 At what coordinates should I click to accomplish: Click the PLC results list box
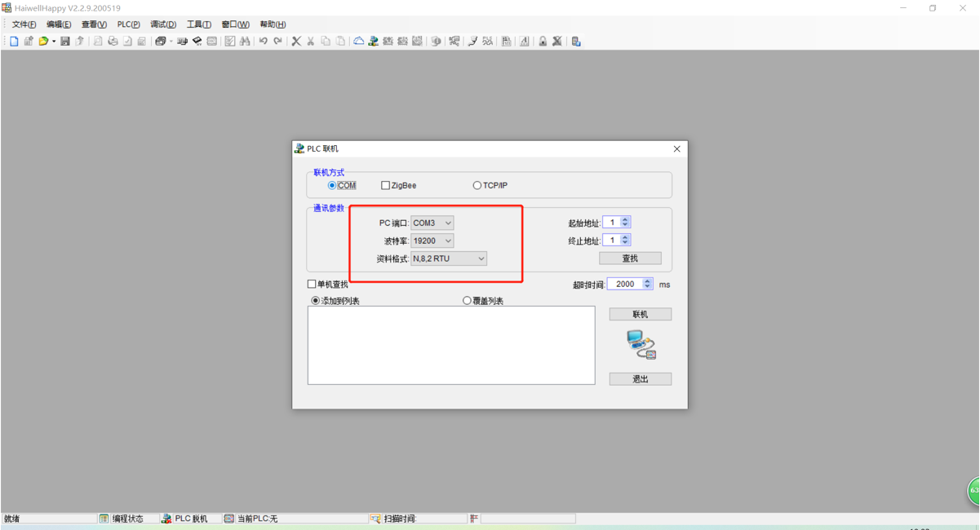451,345
